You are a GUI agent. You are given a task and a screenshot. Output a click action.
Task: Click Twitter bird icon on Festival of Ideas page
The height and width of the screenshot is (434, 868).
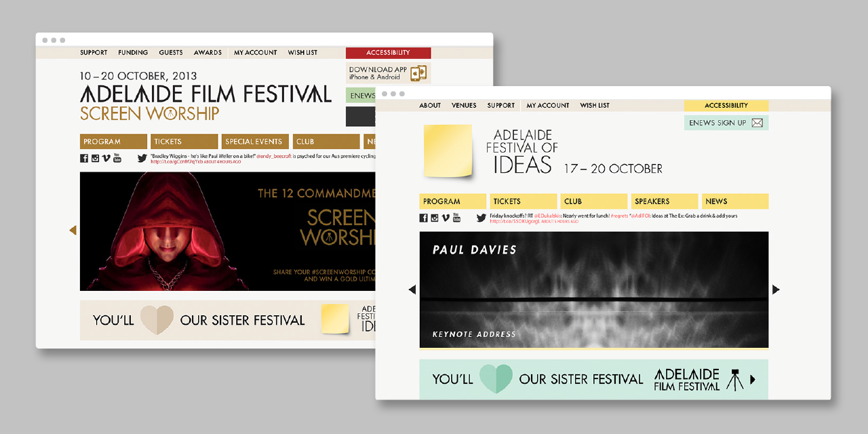click(x=481, y=218)
